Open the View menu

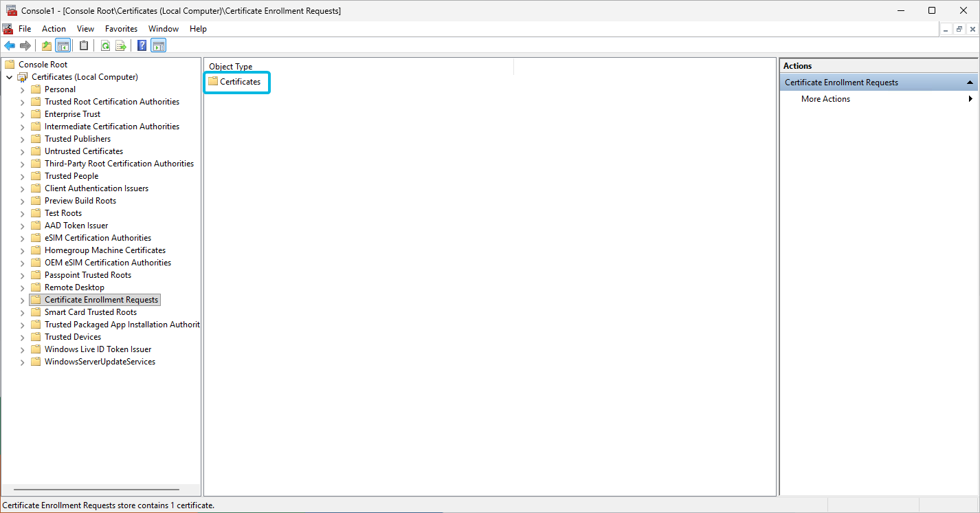point(85,29)
